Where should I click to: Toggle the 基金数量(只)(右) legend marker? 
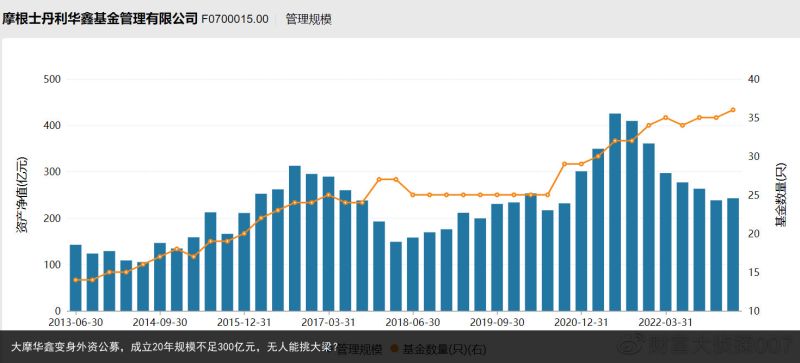click(394, 349)
